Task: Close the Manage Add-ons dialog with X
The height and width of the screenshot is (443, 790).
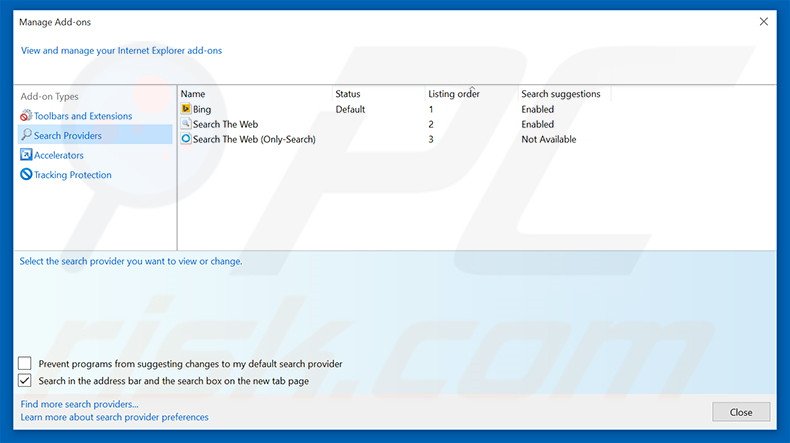Action: tap(764, 22)
